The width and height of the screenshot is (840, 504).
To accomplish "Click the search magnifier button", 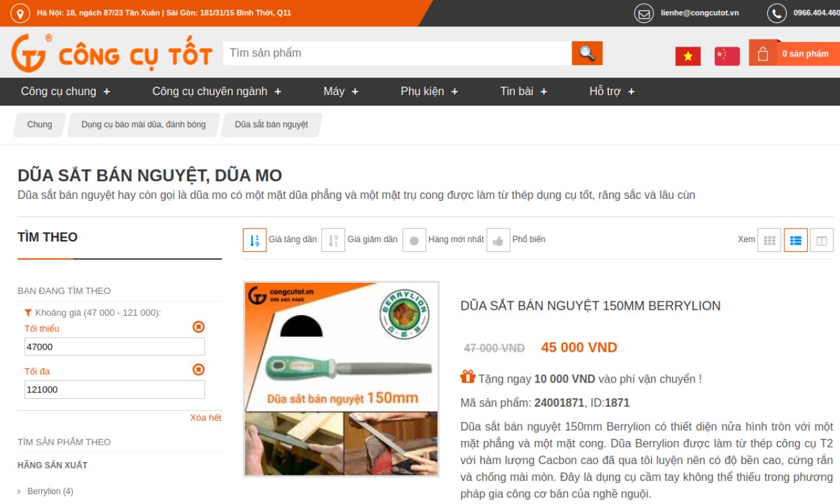I will (587, 53).
